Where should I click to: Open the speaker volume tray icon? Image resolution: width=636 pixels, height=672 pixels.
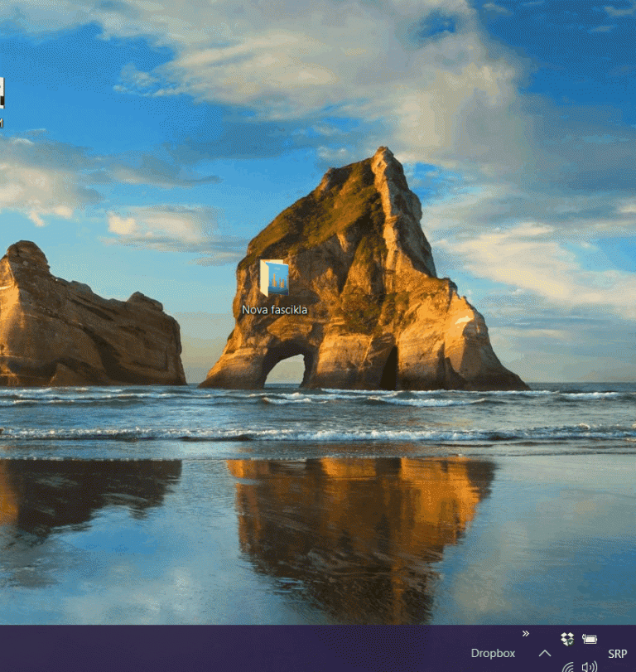[590, 667]
